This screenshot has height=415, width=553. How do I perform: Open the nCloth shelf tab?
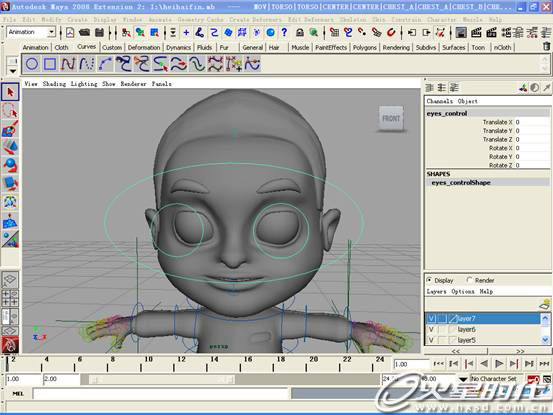click(x=502, y=47)
